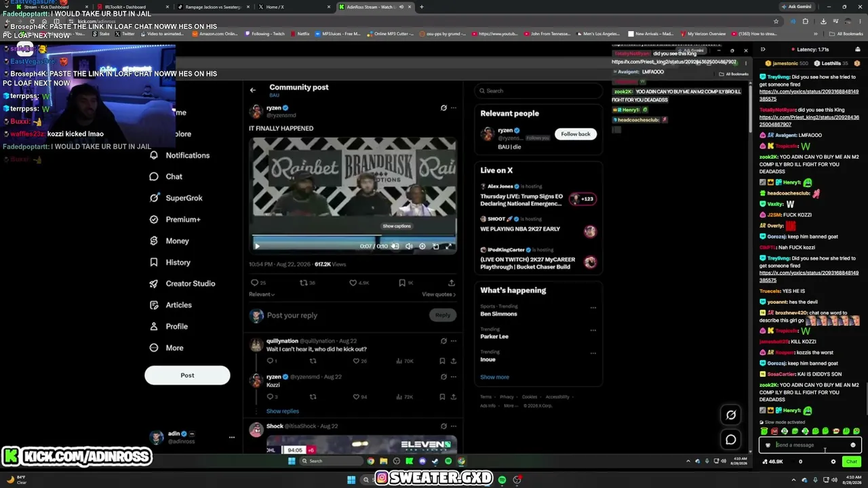Click the Ask Gemini button
This screenshot has height=488, width=868.
(797, 7)
